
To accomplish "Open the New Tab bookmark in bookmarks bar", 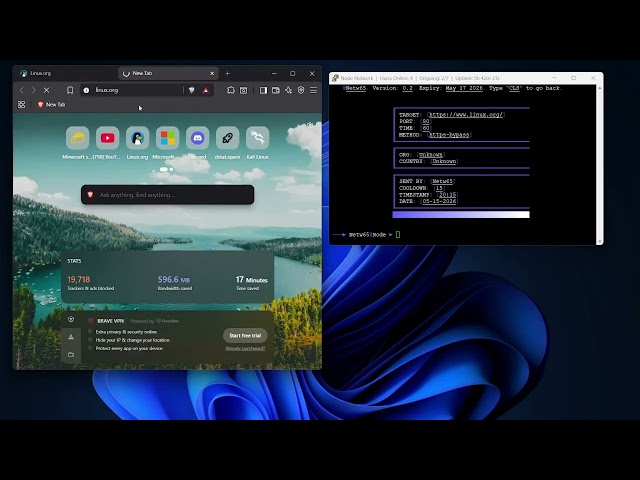I will tap(51, 104).
